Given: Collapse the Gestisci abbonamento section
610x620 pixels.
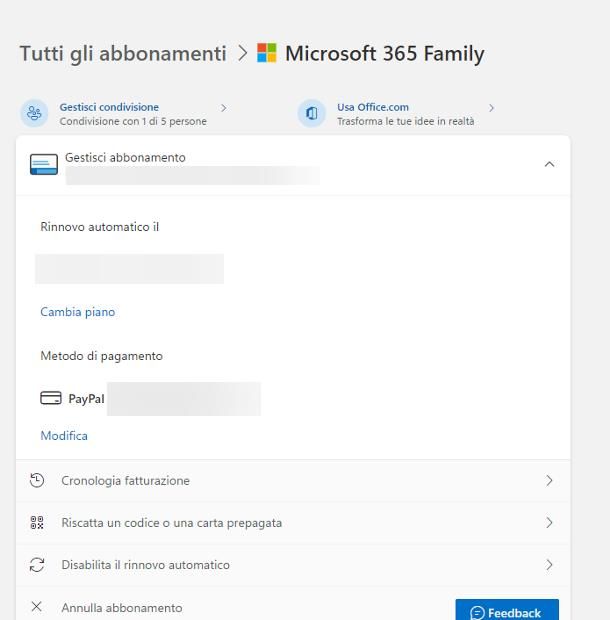Looking at the screenshot, I should pyautogui.click(x=550, y=164).
